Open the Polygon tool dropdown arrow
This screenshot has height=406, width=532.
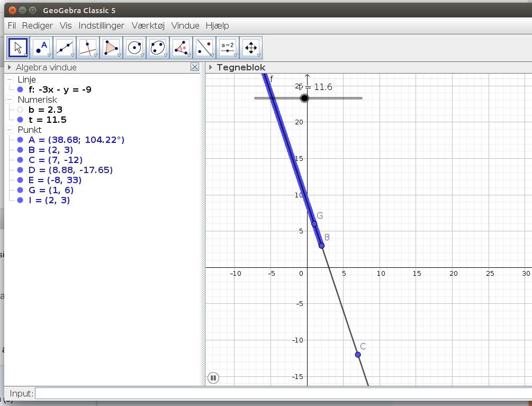(x=119, y=55)
